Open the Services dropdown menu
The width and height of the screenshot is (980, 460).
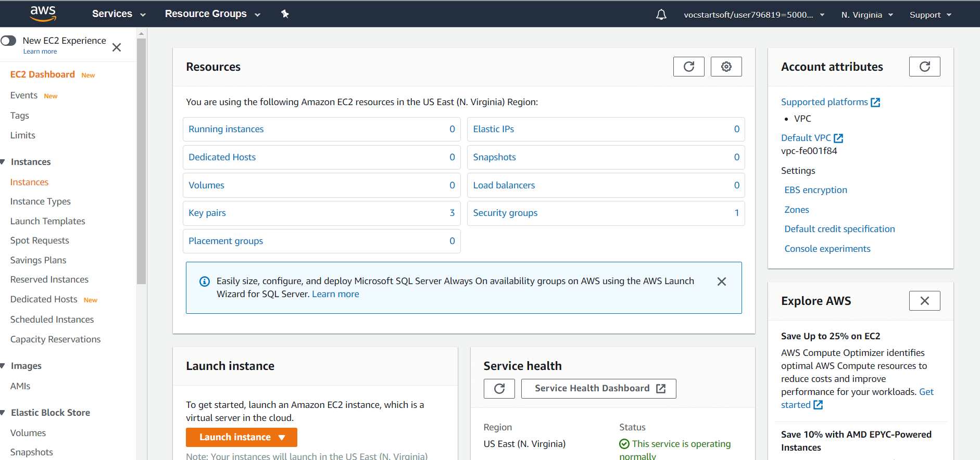[x=119, y=14]
